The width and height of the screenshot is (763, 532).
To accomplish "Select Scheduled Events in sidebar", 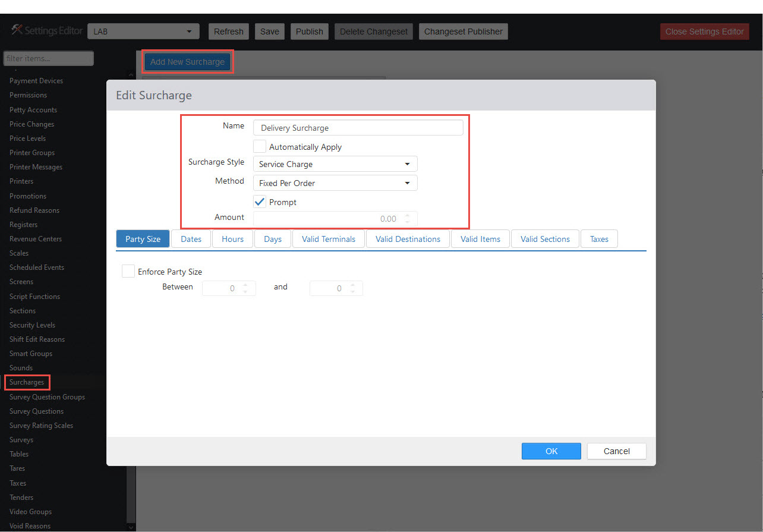I will pos(37,267).
